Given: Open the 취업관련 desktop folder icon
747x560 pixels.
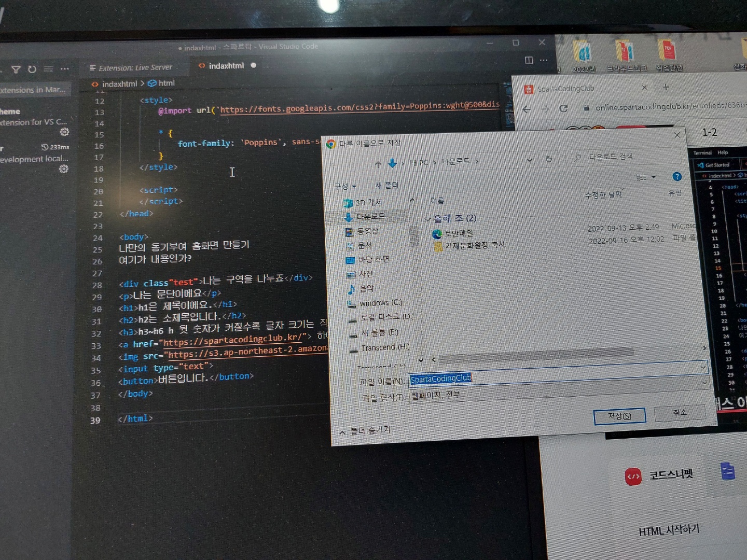Looking at the screenshot, I should 669,55.
